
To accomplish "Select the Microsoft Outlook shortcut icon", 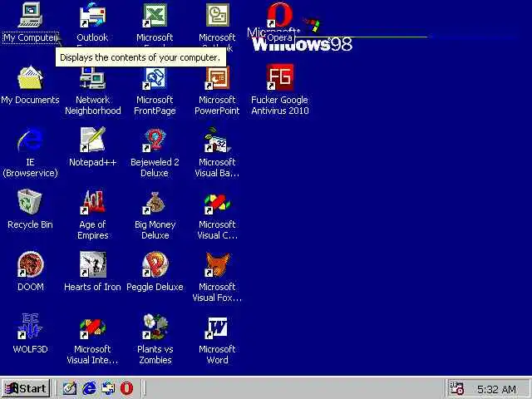I will point(218,15).
